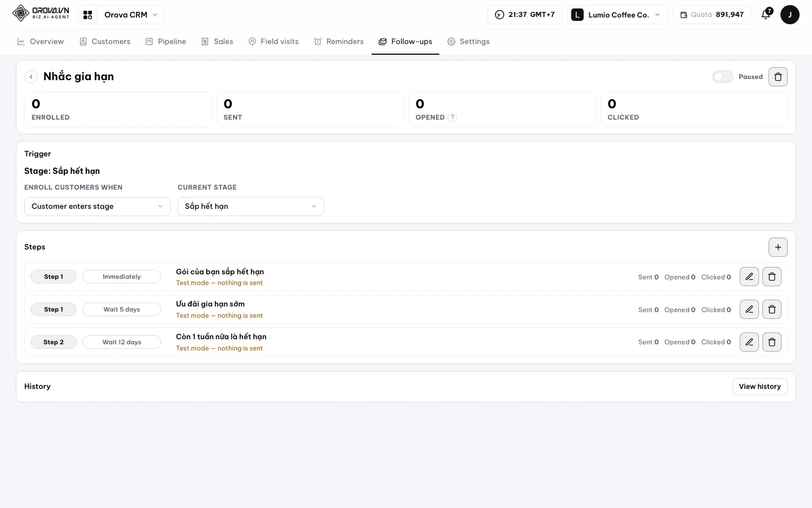Toggle the Paused switch on
Image resolution: width=812 pixels, height=508 pixels.
(722, 77)
